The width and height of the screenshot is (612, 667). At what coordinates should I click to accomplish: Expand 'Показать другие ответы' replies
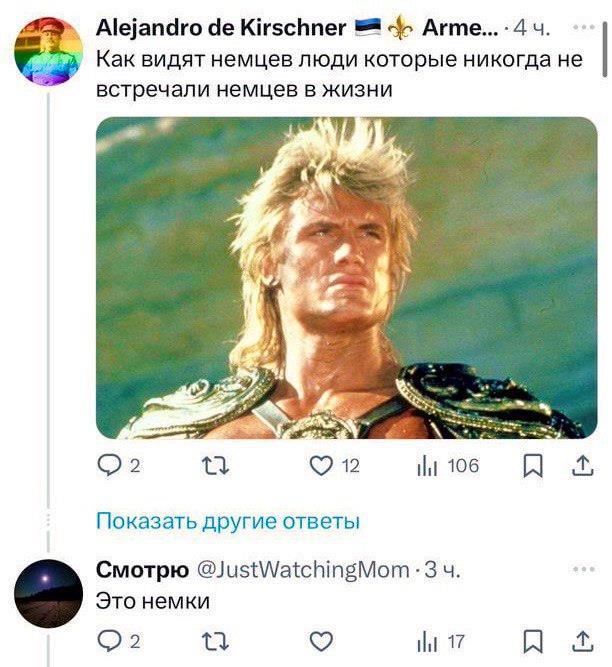pyautogui.click(x=228, y=521)
